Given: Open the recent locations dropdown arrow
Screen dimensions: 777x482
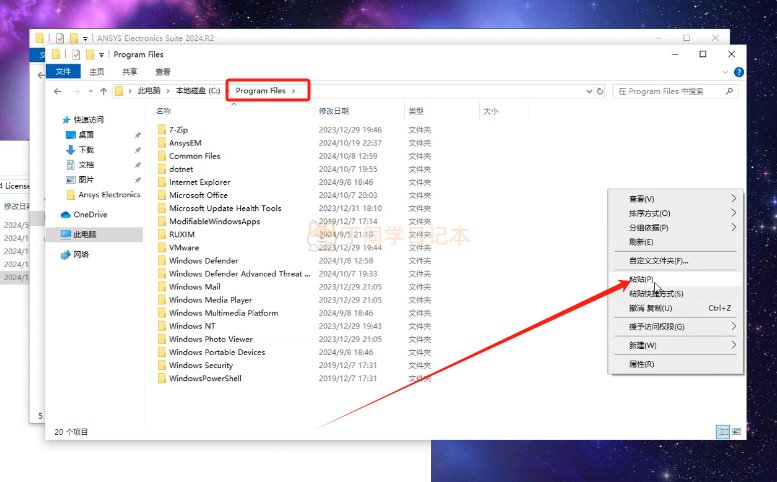Looking at the screenshot, I should [89, 91].
